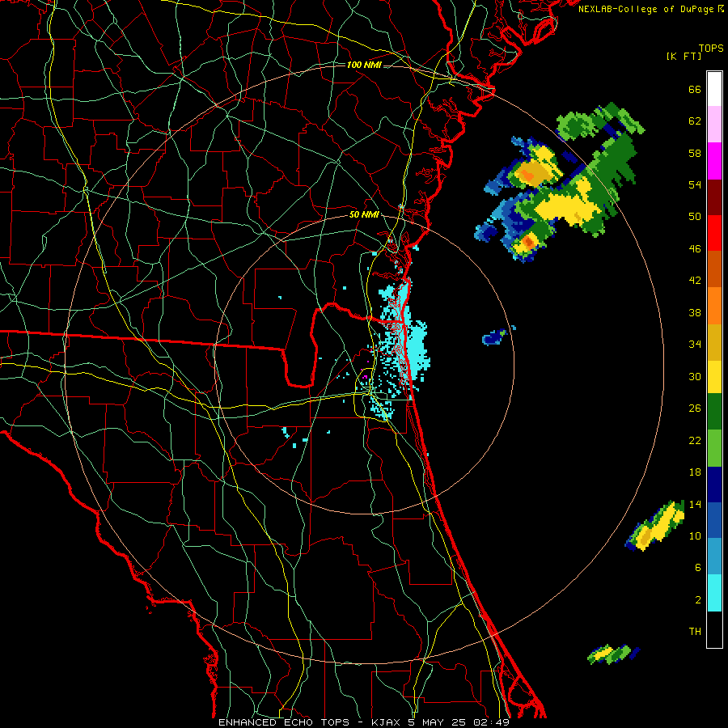
Task: Click the legend value 6
Action: pos(698,568)
